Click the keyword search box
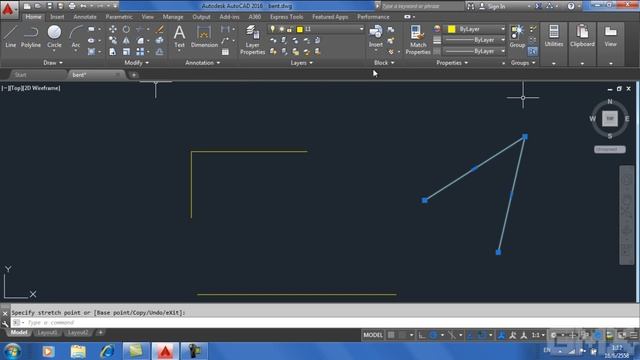Image resolution: width=640 pixels, height=360 pixels. point(422,6)
